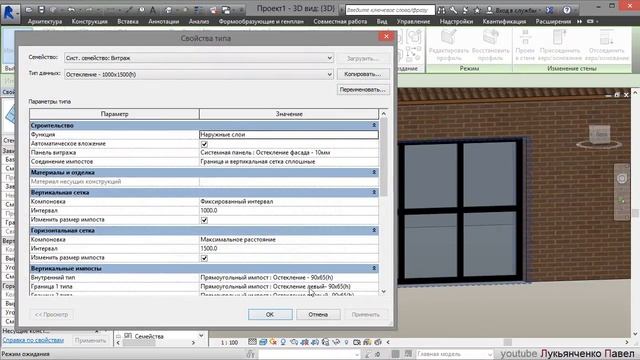Confirm the dialog with OK

[270, 314]
